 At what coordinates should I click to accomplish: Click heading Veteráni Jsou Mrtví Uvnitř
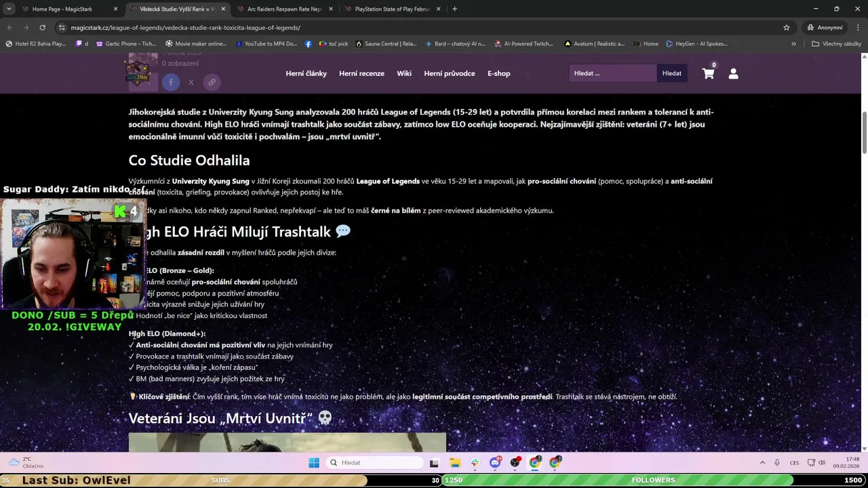pos(231,419)
